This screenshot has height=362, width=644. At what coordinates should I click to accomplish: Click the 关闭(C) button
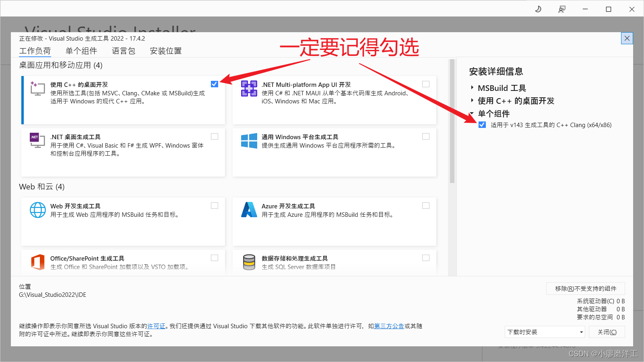pyautogui.click(x=607, y=332)
